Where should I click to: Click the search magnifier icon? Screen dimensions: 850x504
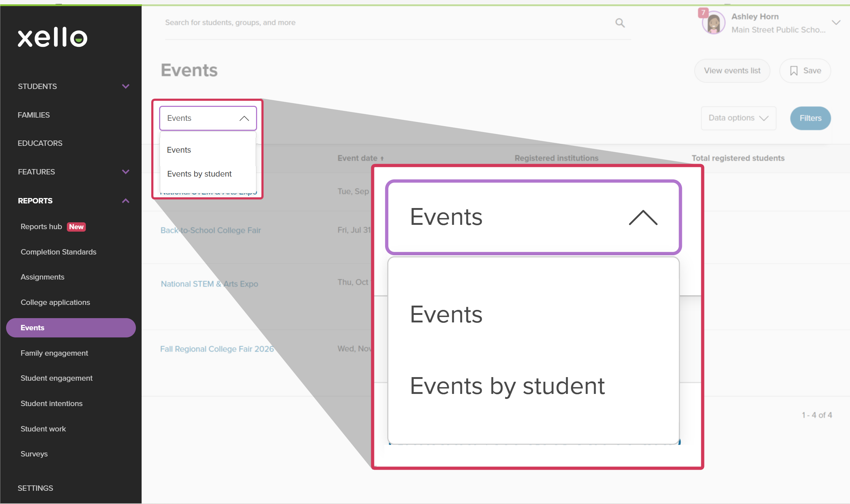(620, 23)
